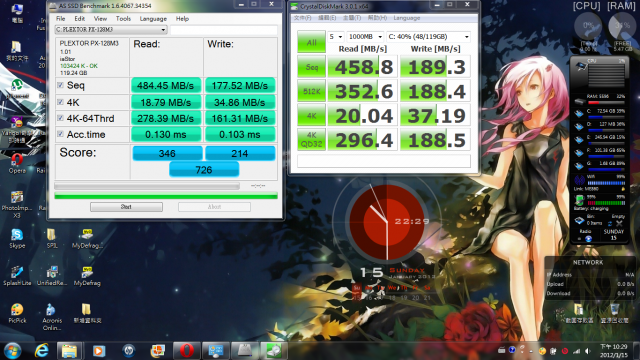The width and height of the screenshot is (640, 360).
Task: Click the write score 214 box
Action: [240, 153]
